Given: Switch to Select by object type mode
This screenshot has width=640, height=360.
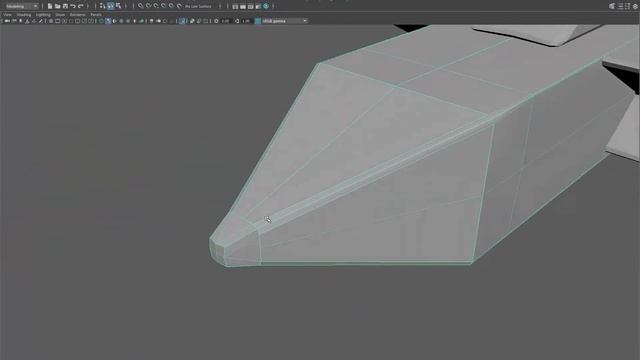Looking at the screenshot, I should point(110,6).
